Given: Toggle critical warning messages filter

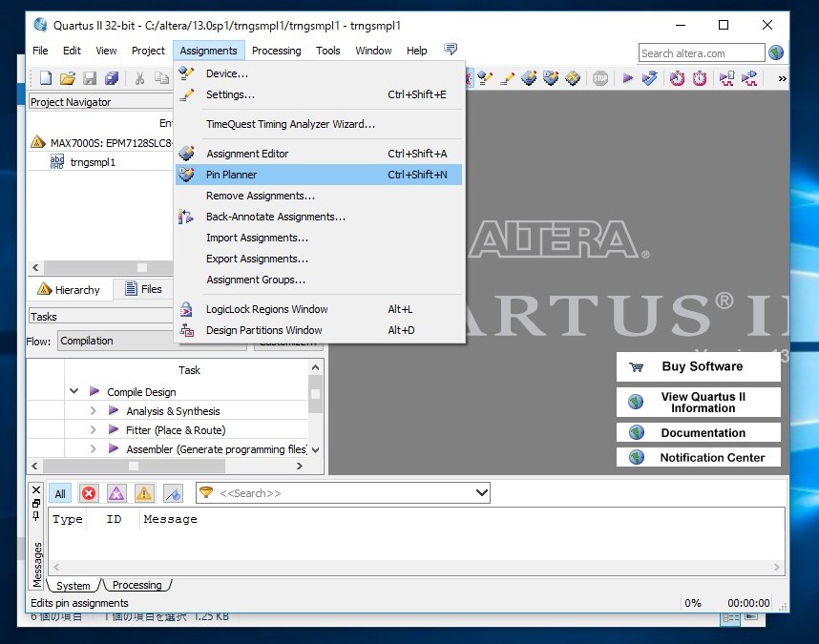Looking at the screenshot, I should 116,493.
